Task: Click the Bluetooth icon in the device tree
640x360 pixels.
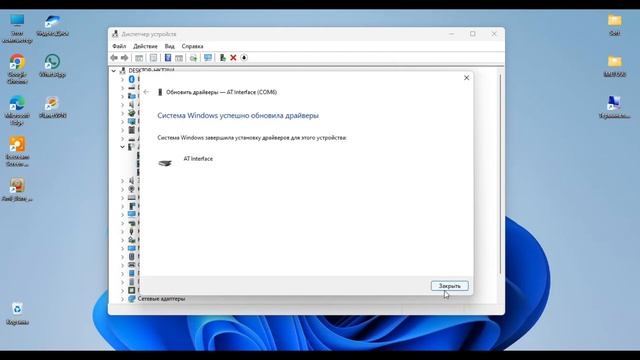Action: tap(131, 79)
